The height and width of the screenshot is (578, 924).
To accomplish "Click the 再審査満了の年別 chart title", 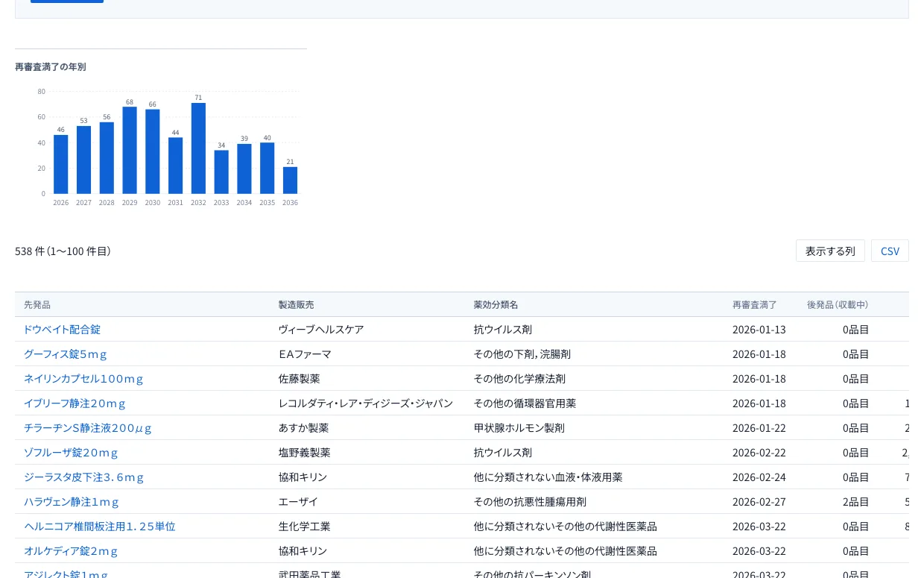I will (x=51, y=66).
